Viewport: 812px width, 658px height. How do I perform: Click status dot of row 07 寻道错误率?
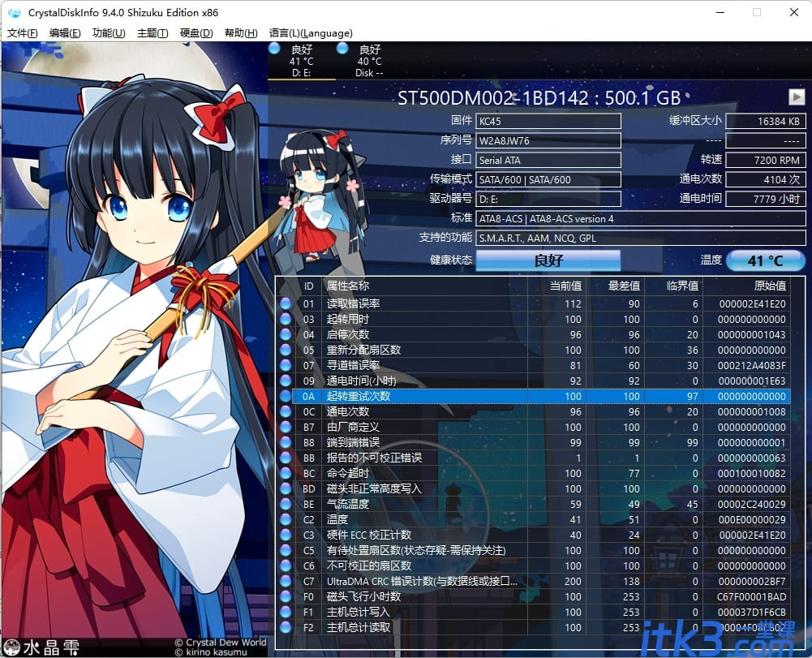[x=286, y=365]
